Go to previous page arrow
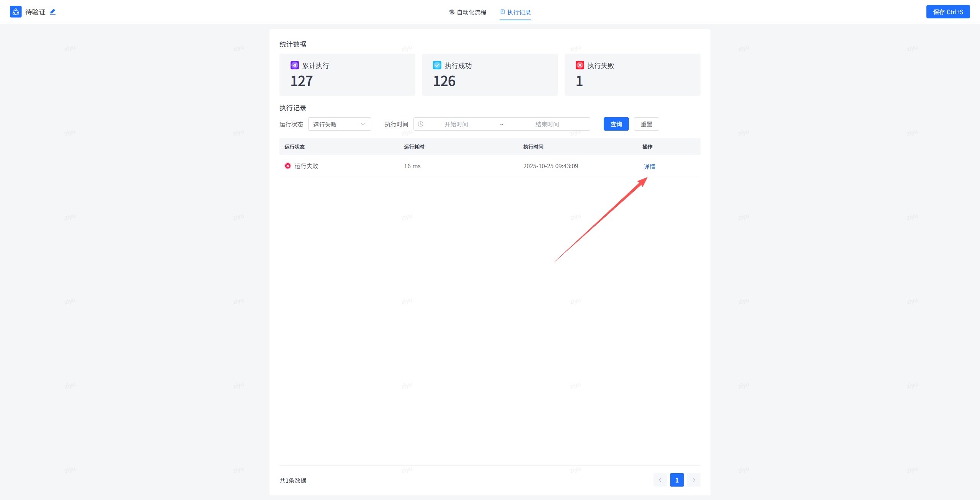 click(x=660, y=480)
